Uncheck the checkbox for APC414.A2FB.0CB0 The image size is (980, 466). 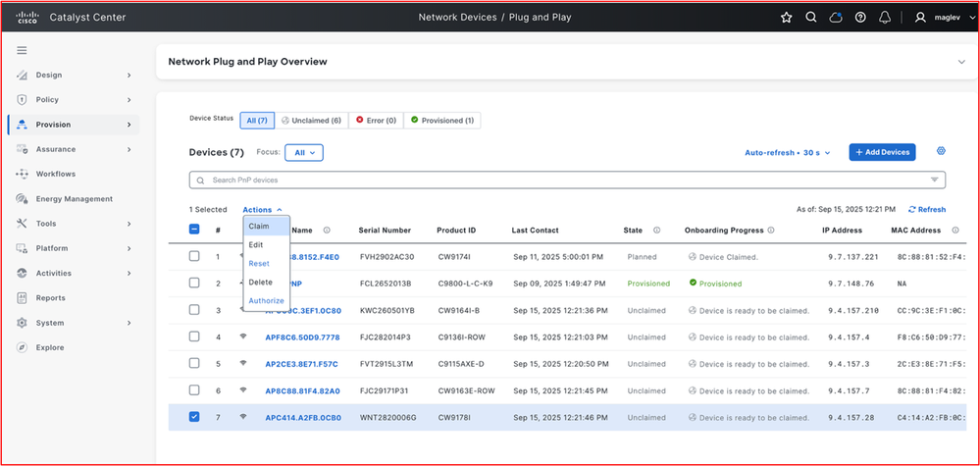pos(194,417)
